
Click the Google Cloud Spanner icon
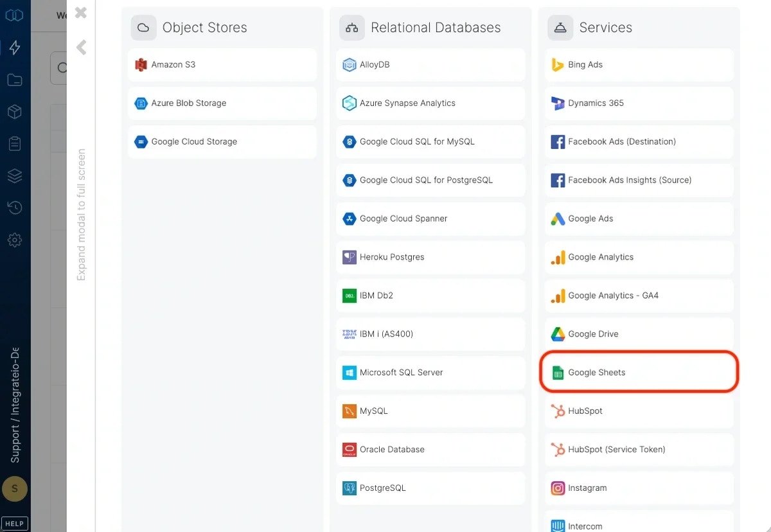(350, 219)
